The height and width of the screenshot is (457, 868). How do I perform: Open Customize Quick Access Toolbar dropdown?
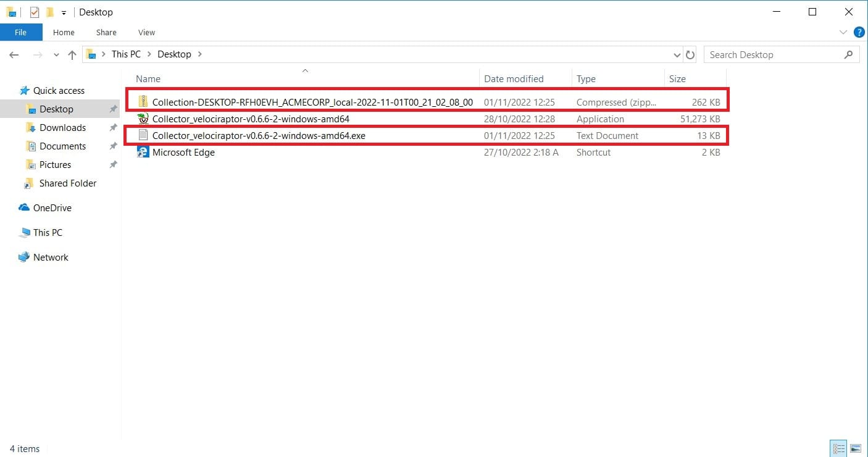point(64,12)
